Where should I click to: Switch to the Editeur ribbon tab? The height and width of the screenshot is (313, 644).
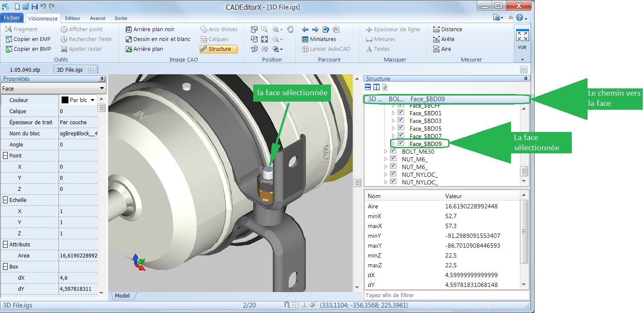tap(73, 18)
